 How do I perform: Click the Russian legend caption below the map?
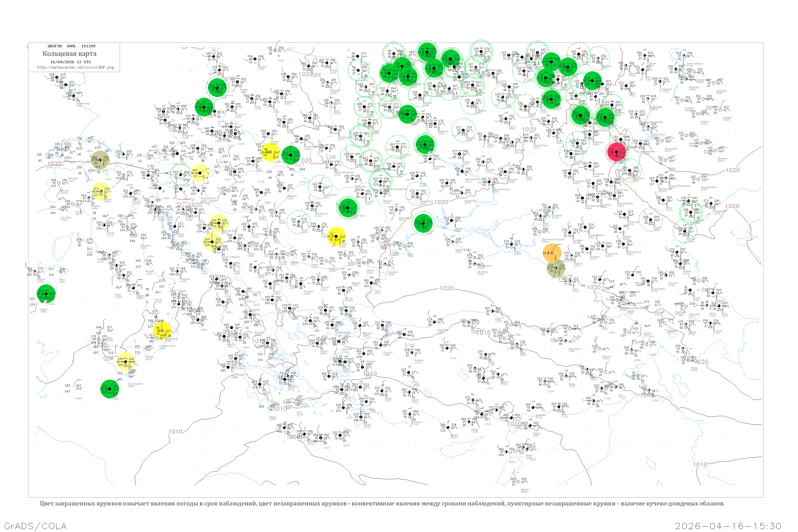pos(382,504)
